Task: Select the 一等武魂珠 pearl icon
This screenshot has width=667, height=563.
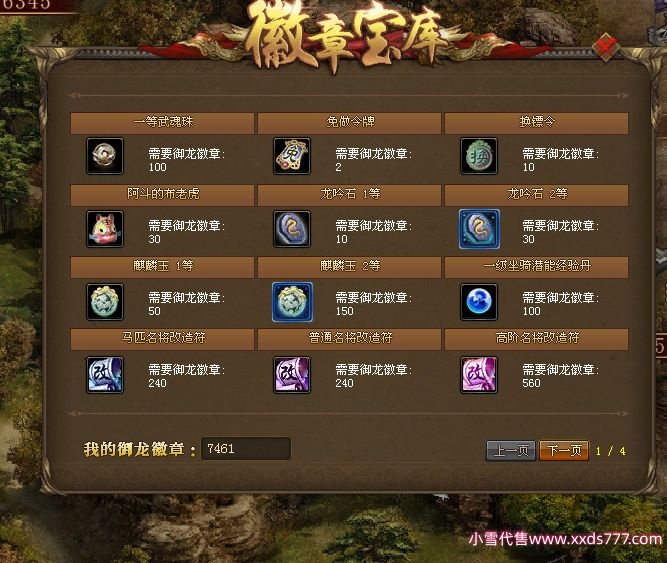Action: coord(105,156)
